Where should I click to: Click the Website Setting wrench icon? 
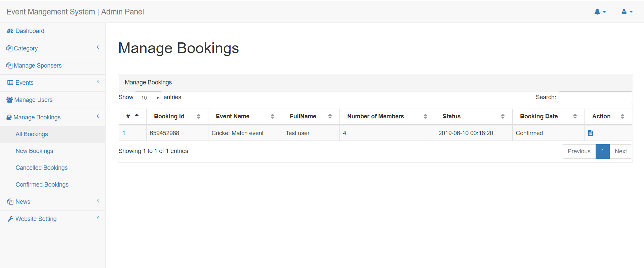10,219
